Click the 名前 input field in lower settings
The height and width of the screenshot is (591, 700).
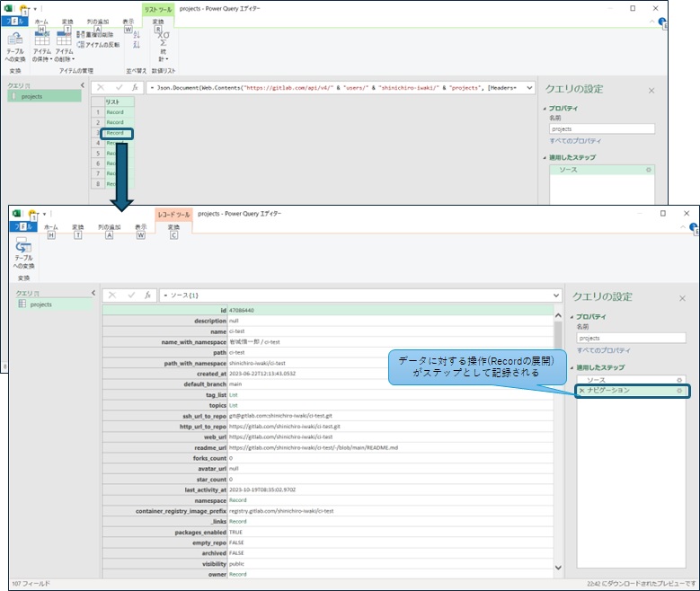click(x=630, y=338)
